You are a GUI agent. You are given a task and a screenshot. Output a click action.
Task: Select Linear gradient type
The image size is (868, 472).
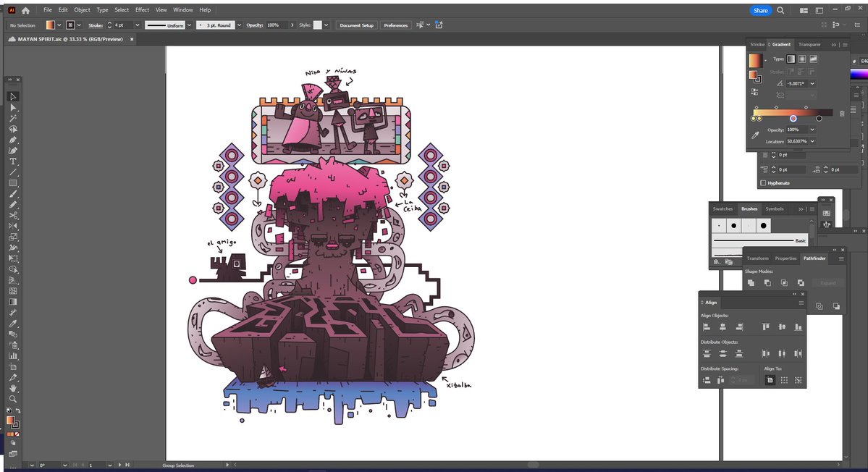click(791, 59)
